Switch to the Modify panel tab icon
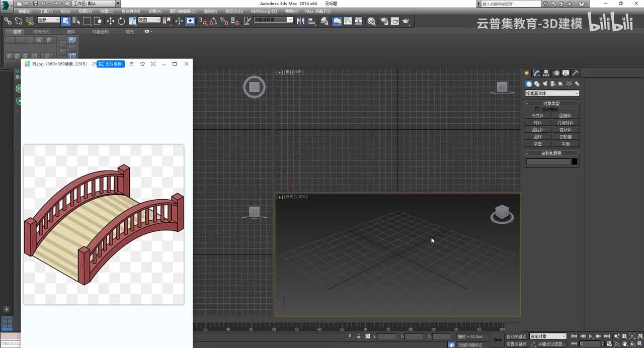This screenshot has height=348, width=644. (x=536, y=73)
